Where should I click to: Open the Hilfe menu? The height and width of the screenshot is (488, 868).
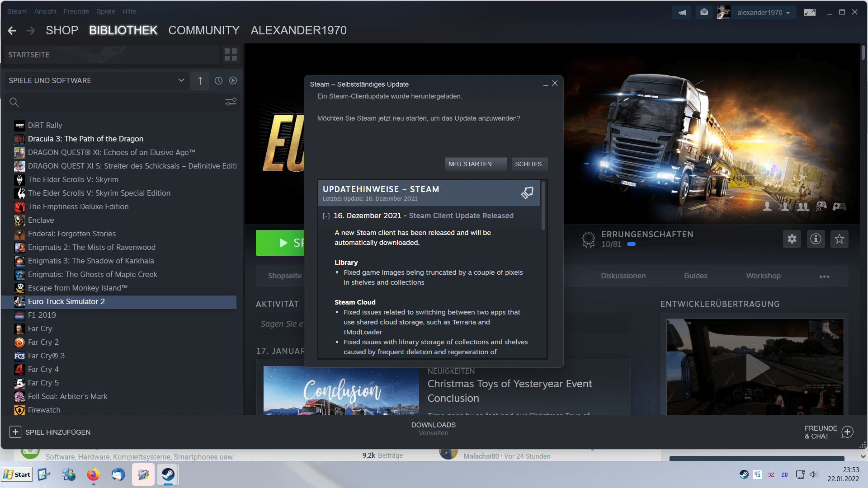pyautogui.click(x=129, y=11)
